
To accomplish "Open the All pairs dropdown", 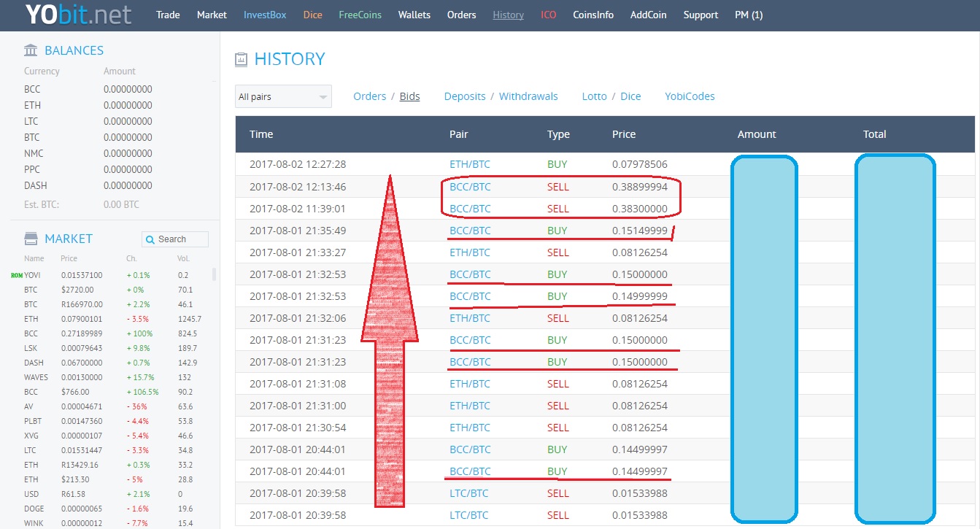I will tap(283, 96).
